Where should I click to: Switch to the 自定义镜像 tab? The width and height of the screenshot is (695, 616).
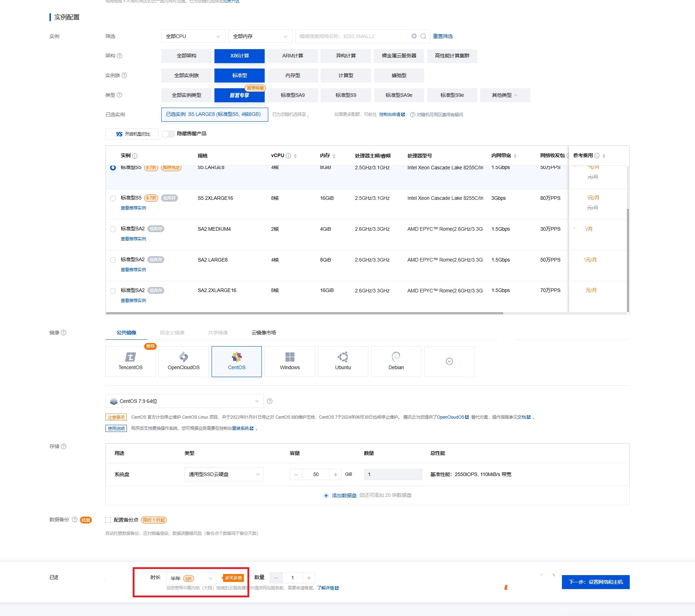pos(172,333)
